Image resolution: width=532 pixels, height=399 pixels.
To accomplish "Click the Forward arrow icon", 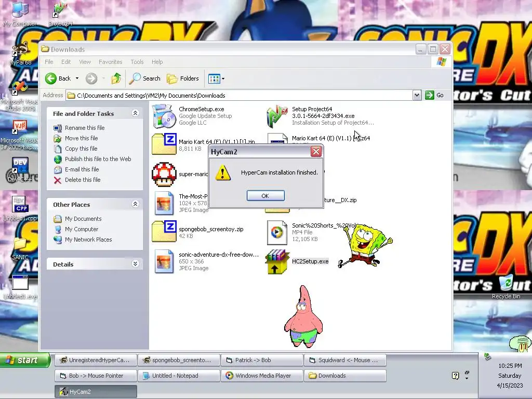I will (x=91, y=78).
